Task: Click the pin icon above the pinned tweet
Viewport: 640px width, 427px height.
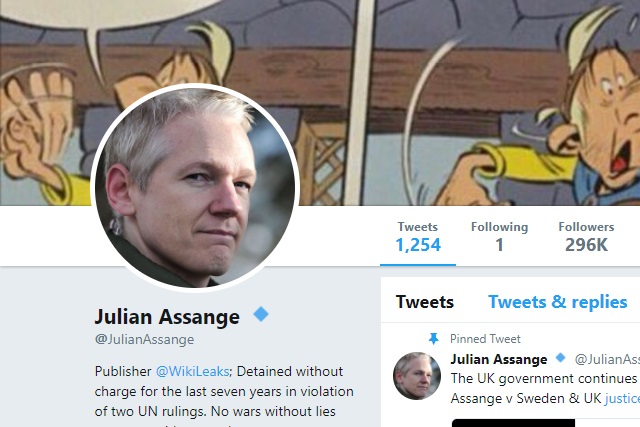Action: click(x=433, y=339)
